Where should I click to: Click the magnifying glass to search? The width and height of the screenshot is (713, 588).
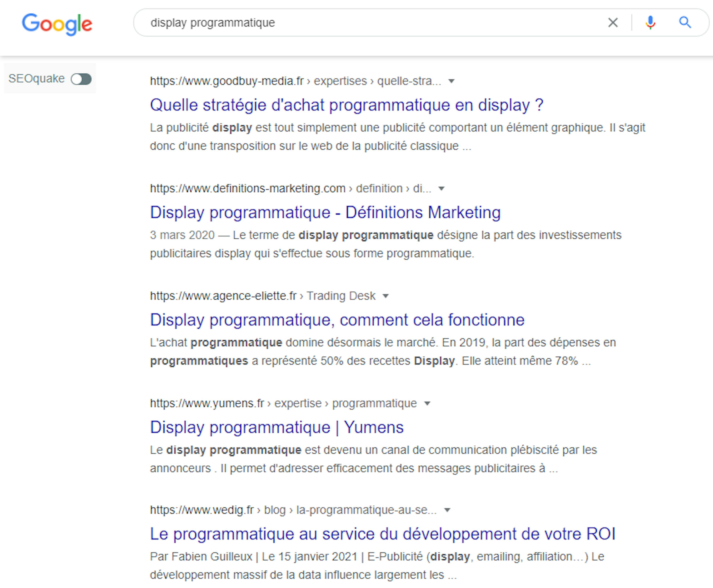[685, 22]
